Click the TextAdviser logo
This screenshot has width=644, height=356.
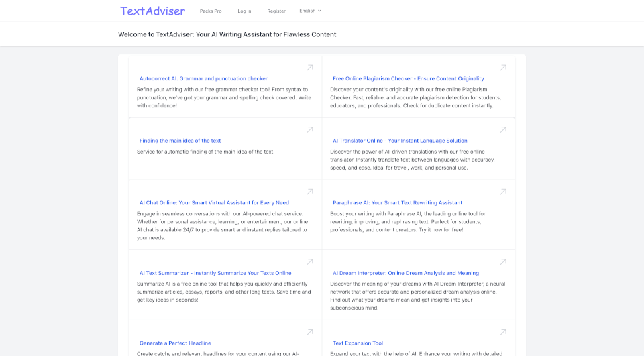click(x=152, y=11)
